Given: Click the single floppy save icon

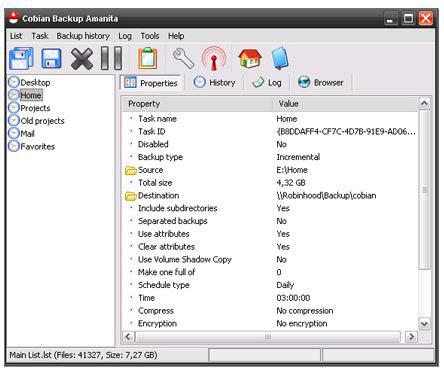Looking at the screenshot, I should (51, 58).
